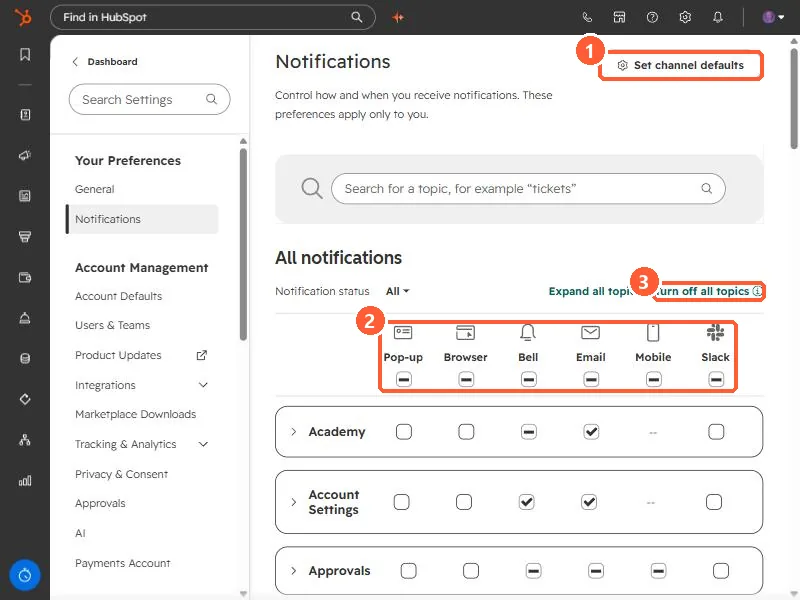The width and height of the screenshot is (800, 600).
Task: Open the Service icon in left rail
Action: click(x=24, y=318)
